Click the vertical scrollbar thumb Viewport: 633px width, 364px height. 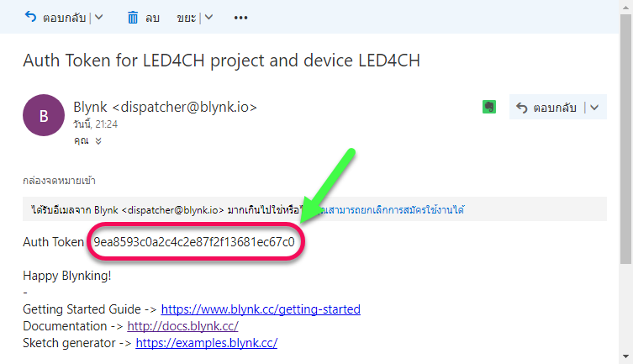click(625, 140)
